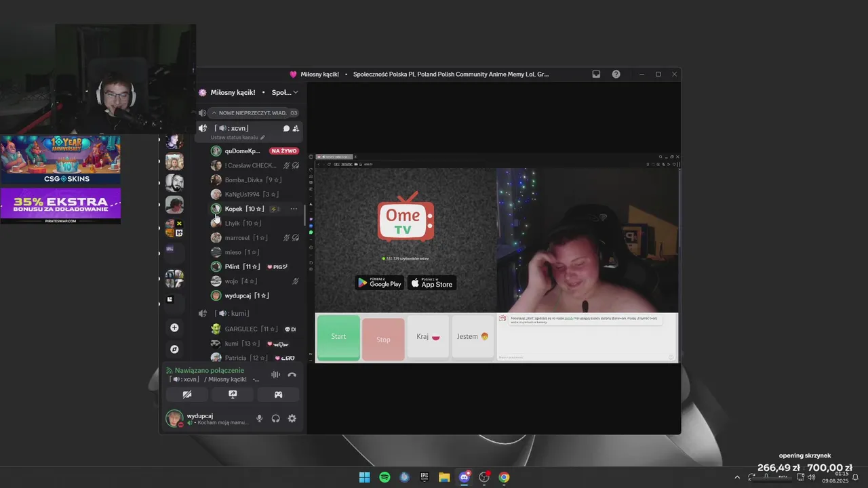Click the NA ŻYWO live badge
This screenshot has height=488, width=868.
(284, 151)
